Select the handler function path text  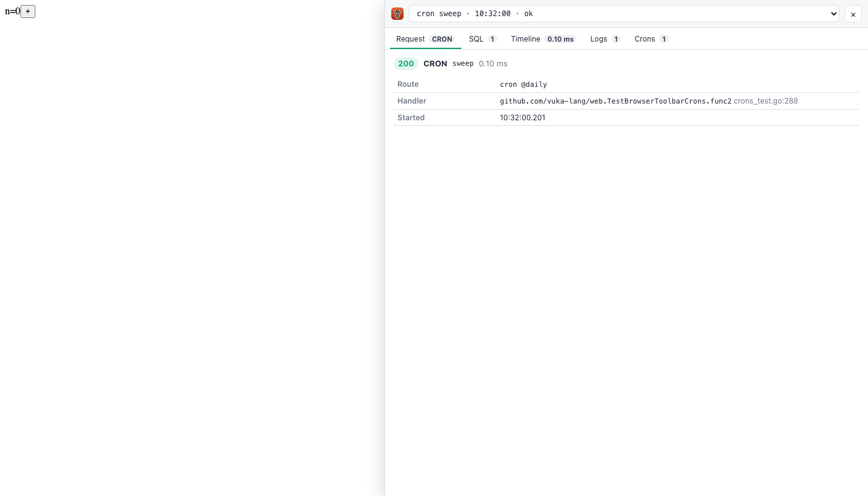[616, 101]
